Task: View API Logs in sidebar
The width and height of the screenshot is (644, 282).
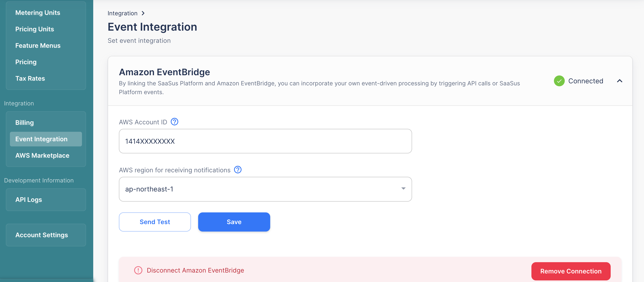Action: pos(29,200)
